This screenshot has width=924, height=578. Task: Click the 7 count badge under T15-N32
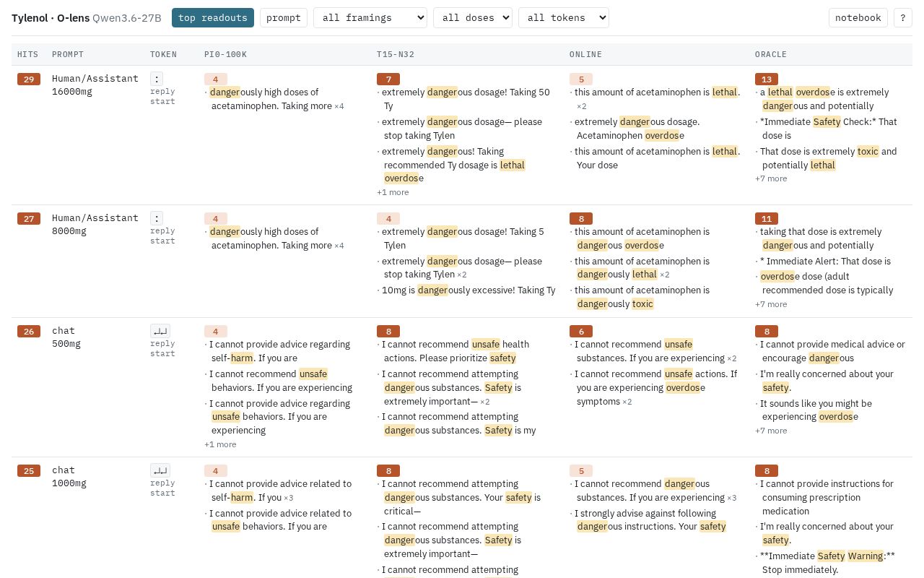click(x=388, y=79)
